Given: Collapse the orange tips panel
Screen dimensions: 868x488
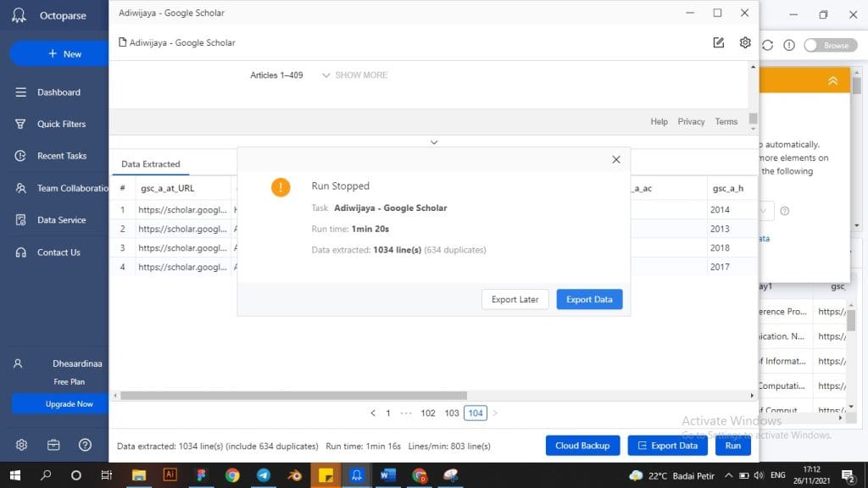Looking at the screenshot, I should [832, 80].
